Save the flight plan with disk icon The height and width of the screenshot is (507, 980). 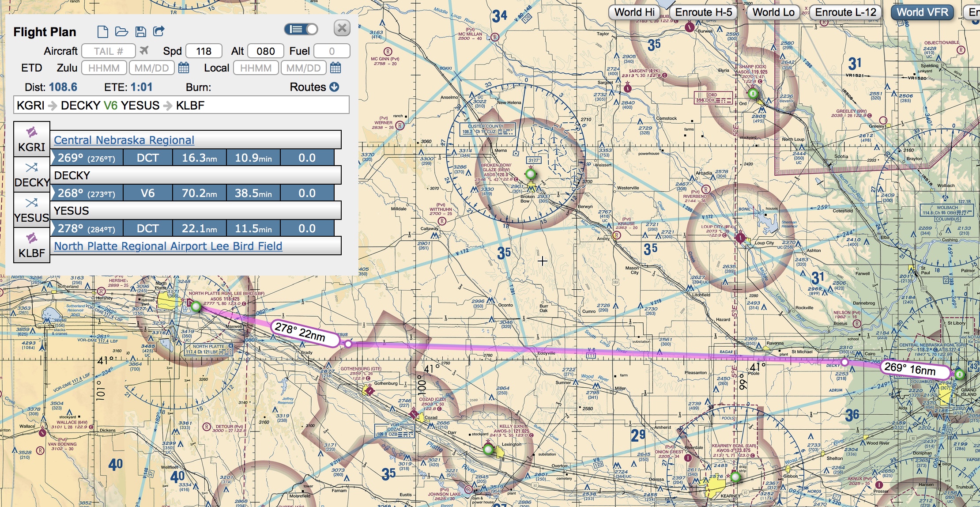point(140,31)
